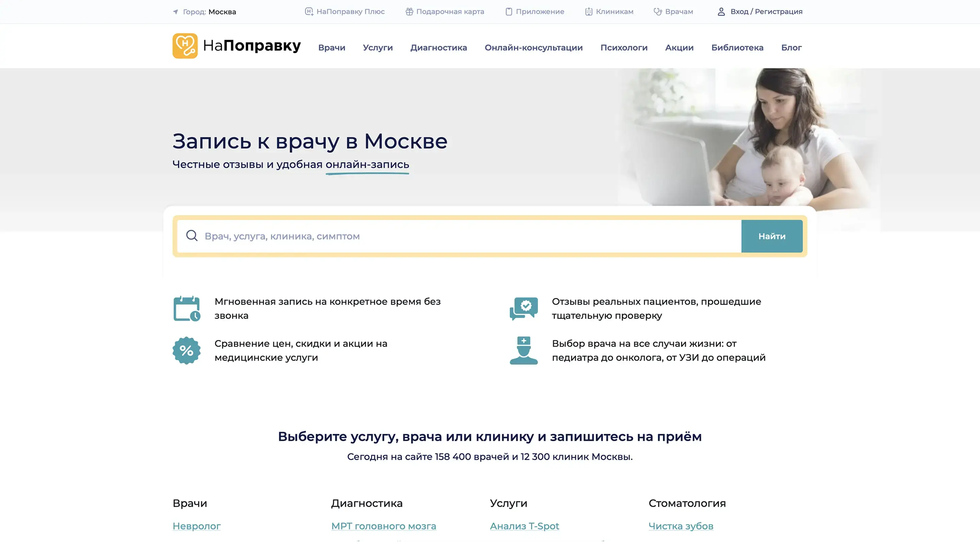
Task: Go to Онлайн-консультации section
Action: click(533, 48)
